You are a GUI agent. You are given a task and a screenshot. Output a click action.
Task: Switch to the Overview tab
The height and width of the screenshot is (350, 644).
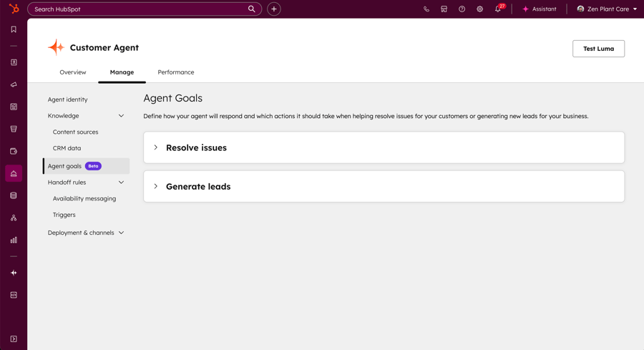click(x=73, y=72)
